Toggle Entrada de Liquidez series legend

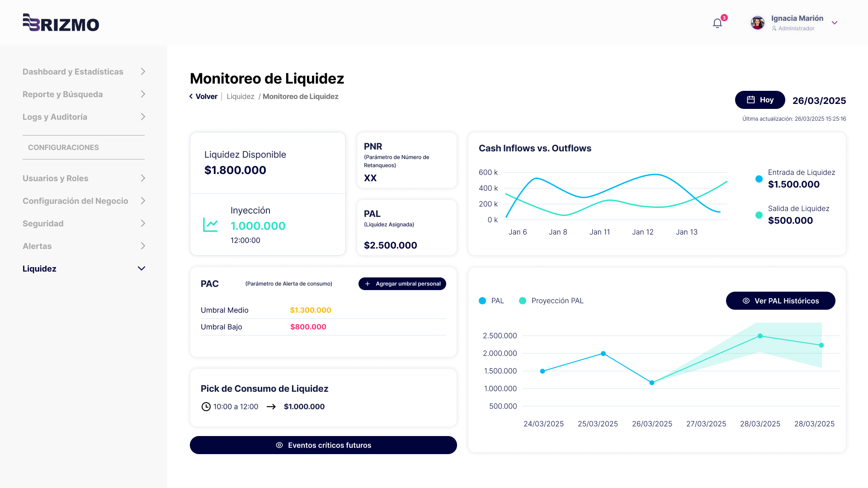click(759, 179)
